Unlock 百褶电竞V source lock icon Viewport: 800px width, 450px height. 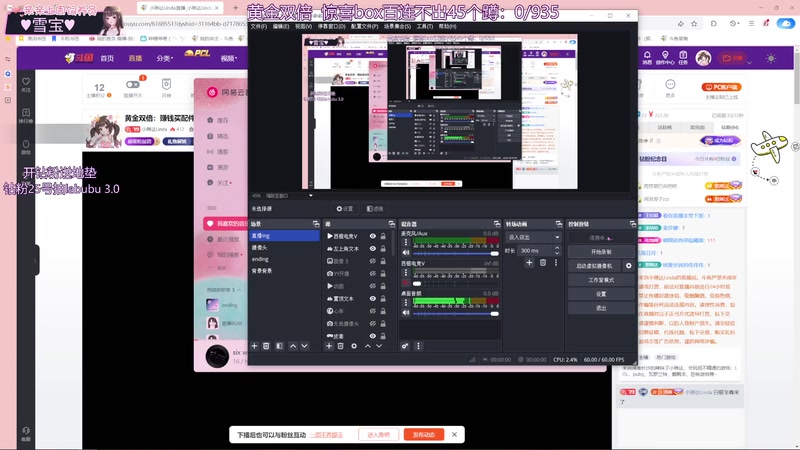pyautogui.click(x=383, y=236)
